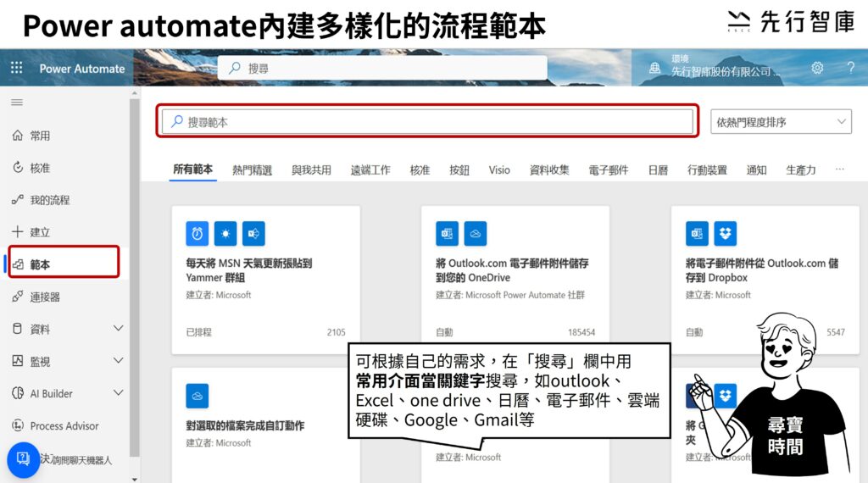Image resolution: width=868 pixels, height=483 pixels.
Task: Click the Dropbox icon on the Outlook.com to Dropbox card
Action: point(726,234)
